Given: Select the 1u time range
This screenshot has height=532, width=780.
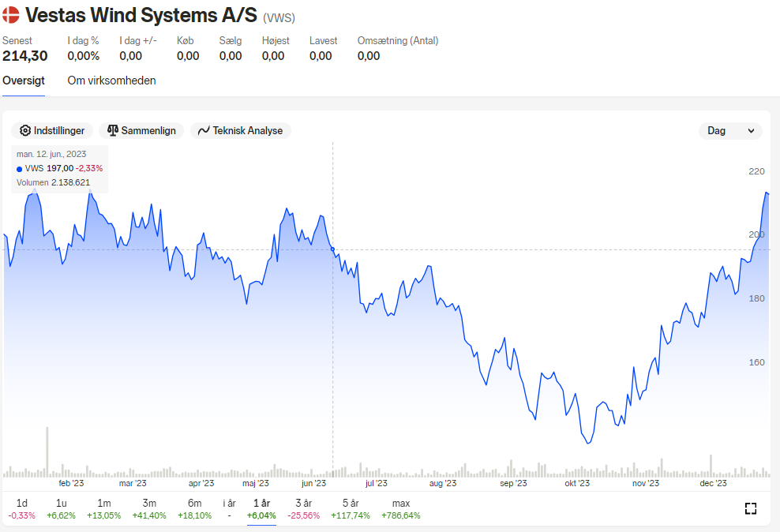Looking at the screenshot, I should pyautogui.click(x=62, y=508).
